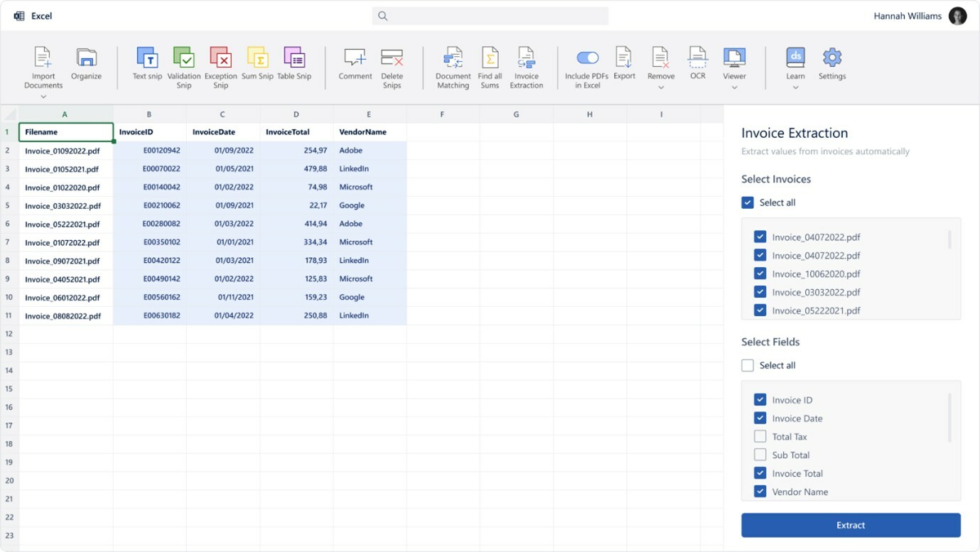
Task: Select column A header
Action: (65, 114)
